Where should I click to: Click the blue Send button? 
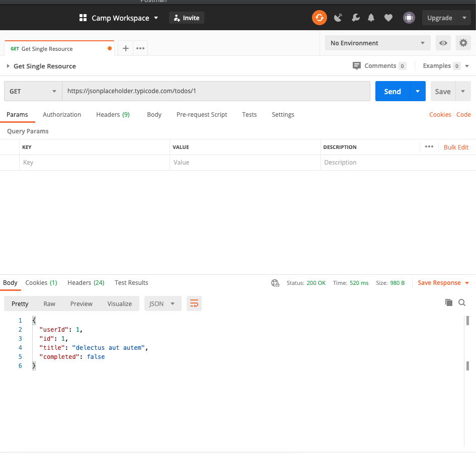pyautogui.click(x=392, y=91)
